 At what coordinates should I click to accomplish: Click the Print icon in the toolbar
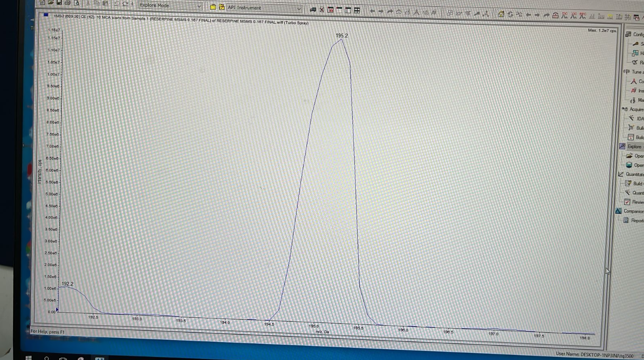point(67,3)
